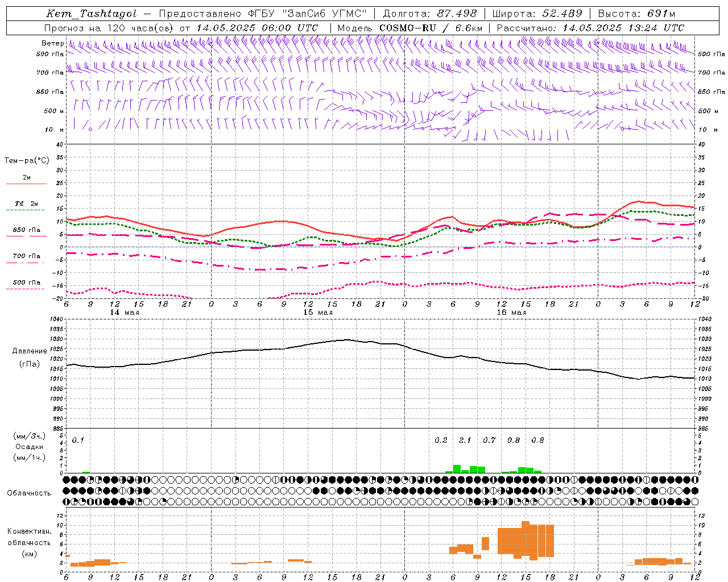Click the 'Давление' panel label
This screenshot has height=582, width=728.
tap(30, 351)
